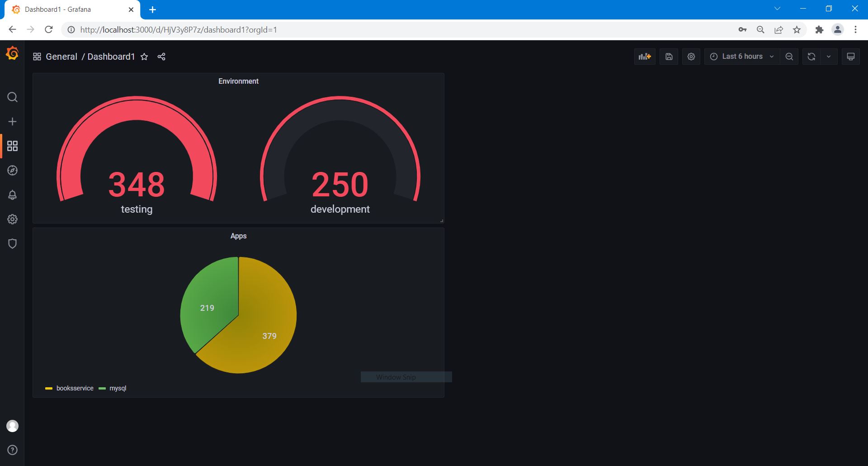This screenshot has width=868, height=466.
Task: Click the Dashboard1 breadcrumb title
Action: pos(111,57)
